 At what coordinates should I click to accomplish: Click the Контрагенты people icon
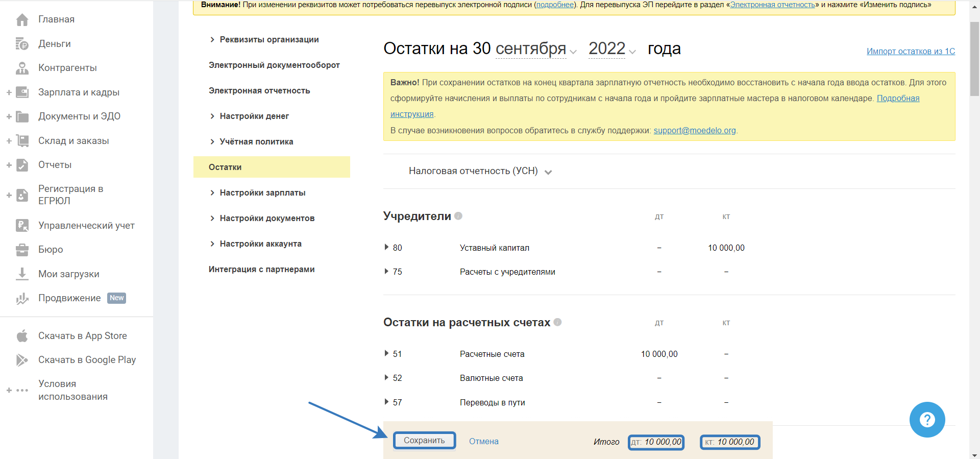(x=22, y=68)
